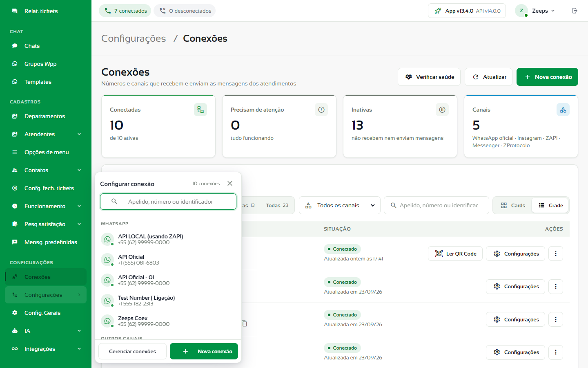Open Mensg. predefinidas in sidebar
The height and width of the screenshot is (368, 588).
[x=46, y=242]
